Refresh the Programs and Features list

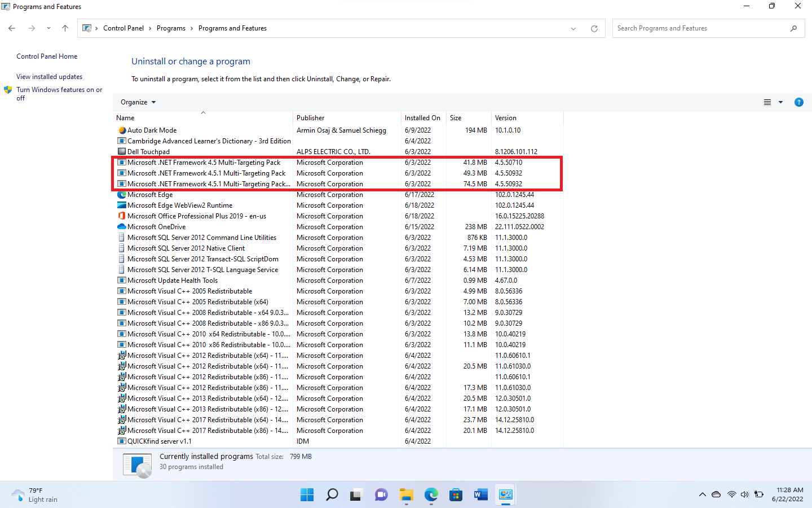pyautogui.click(x=594, y=28)
